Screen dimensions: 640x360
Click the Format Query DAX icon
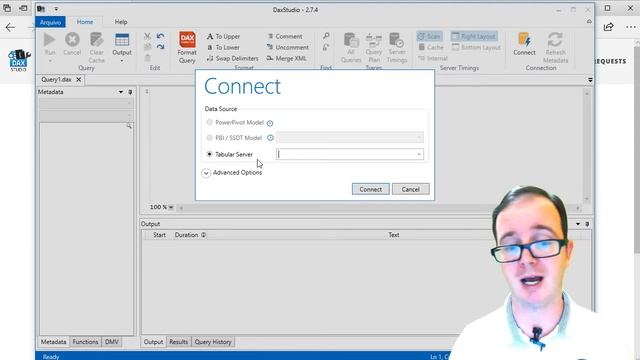click(187, 40)
